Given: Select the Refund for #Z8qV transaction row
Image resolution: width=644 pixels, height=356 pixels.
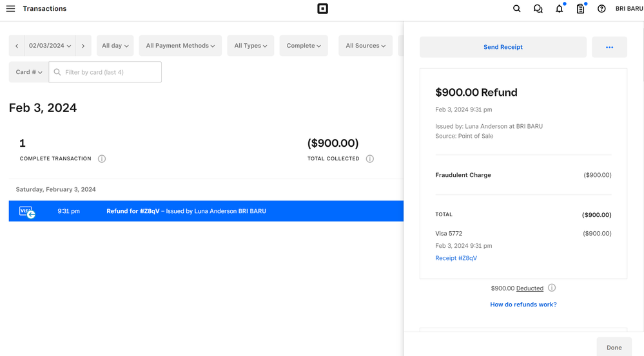Looking at the screenshot, I should (206, 211).
